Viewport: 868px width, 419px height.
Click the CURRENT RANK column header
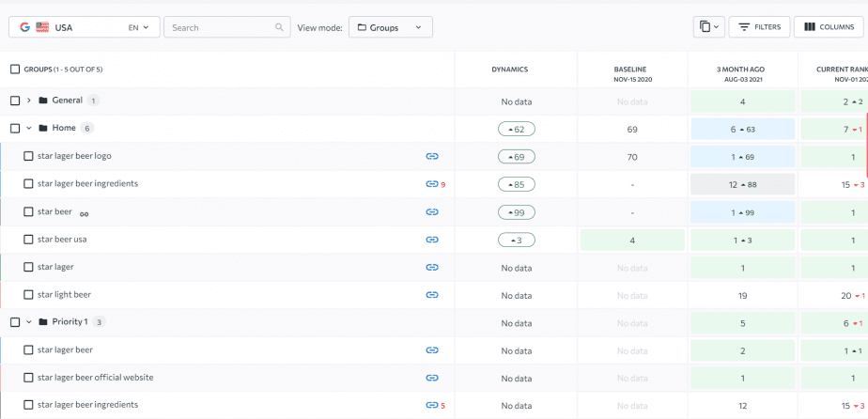click(842, 74)
